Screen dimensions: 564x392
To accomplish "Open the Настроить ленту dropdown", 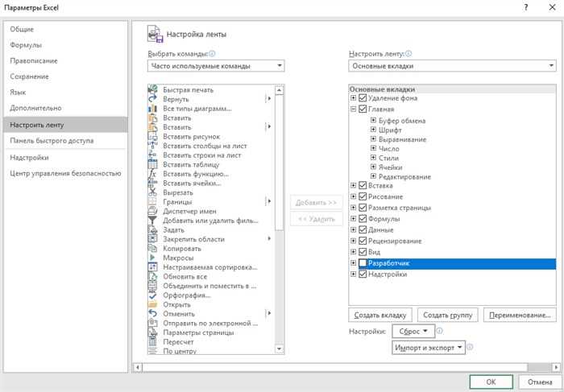I will tap(452, 66).
